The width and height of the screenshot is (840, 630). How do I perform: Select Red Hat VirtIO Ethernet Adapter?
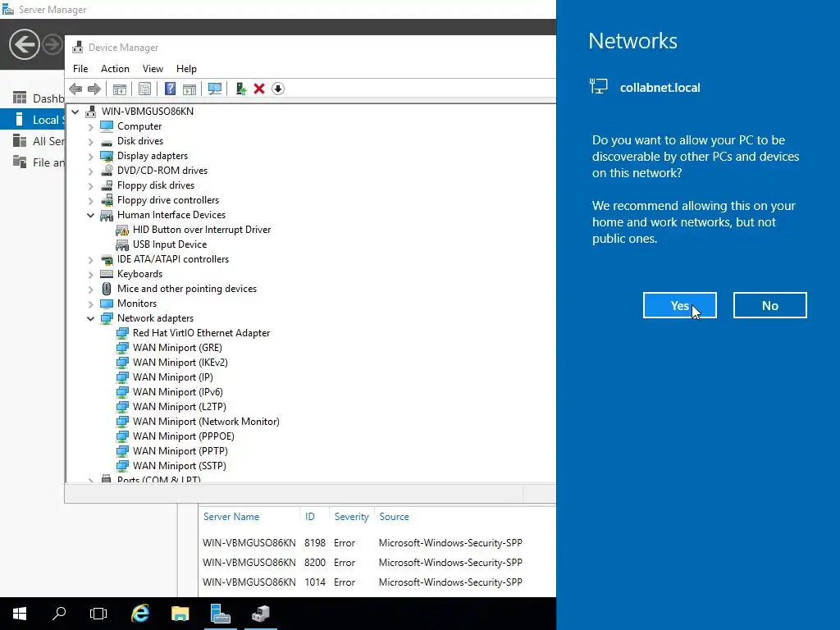[201, 333]
